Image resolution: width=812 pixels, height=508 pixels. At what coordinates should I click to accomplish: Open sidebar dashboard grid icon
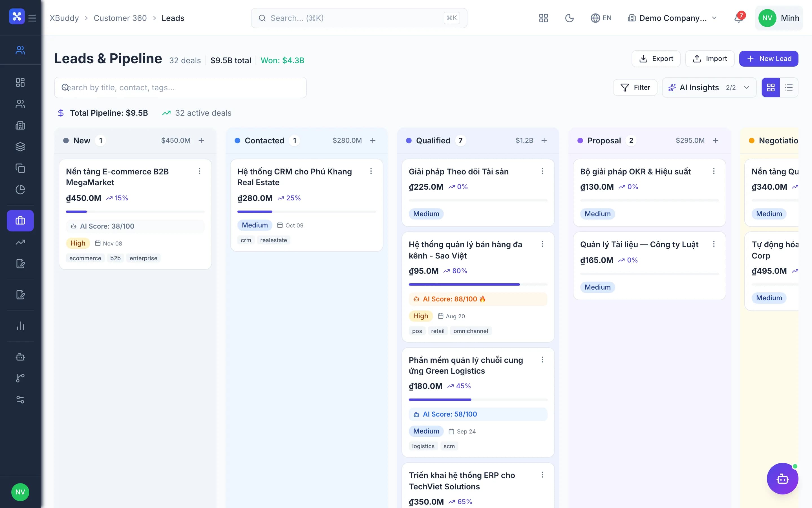pyautogui.click(x=20, y=82)
